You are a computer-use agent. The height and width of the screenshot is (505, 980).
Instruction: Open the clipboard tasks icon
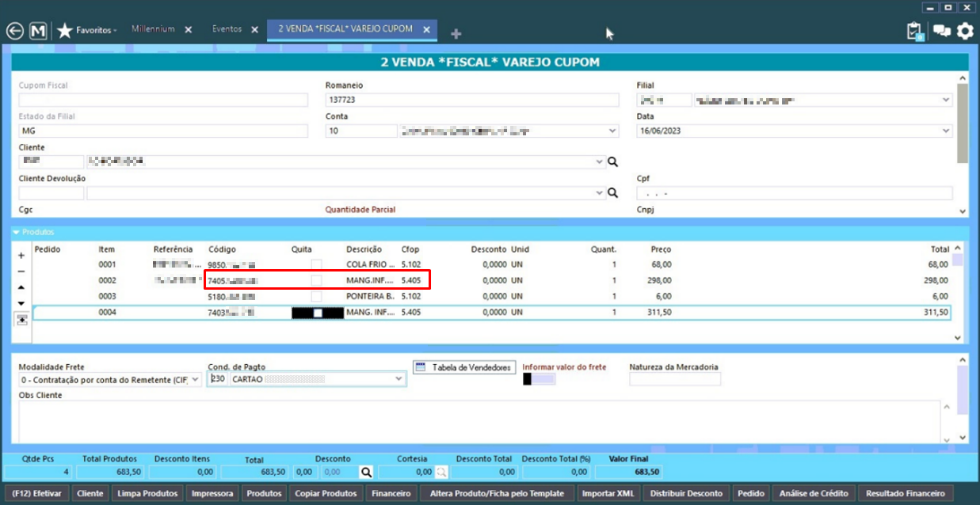coord(915,31)
